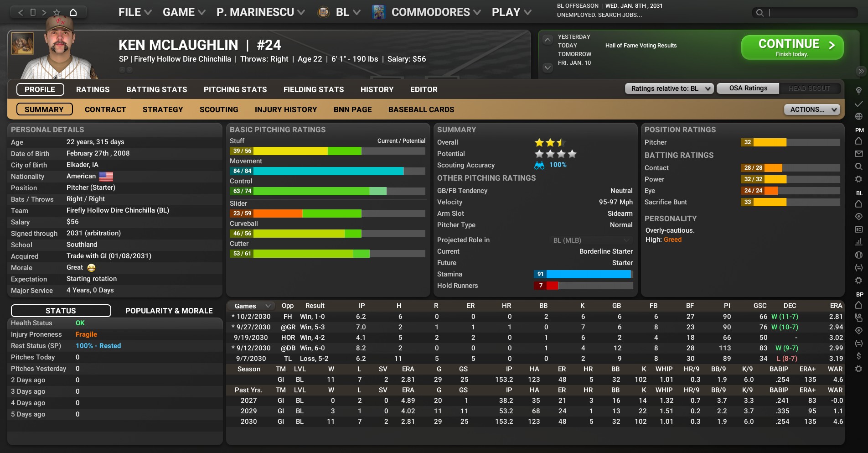
Task: Show the Status panel
Action: click(x=61, y=311)
